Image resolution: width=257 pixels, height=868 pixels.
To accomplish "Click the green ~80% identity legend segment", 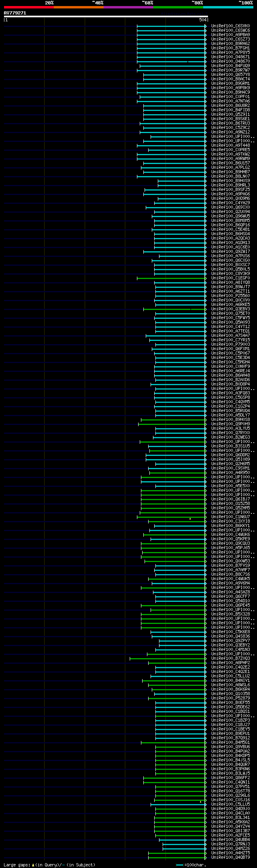I will [x=178, y=7].
